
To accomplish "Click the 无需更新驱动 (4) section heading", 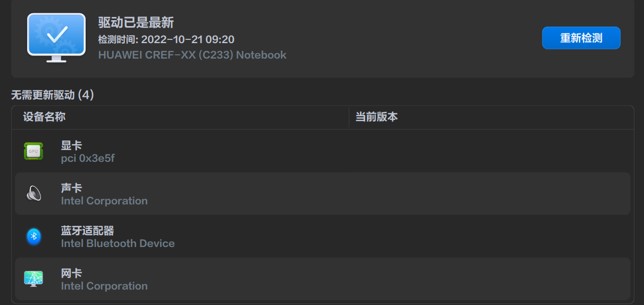I will pos(52,95).
